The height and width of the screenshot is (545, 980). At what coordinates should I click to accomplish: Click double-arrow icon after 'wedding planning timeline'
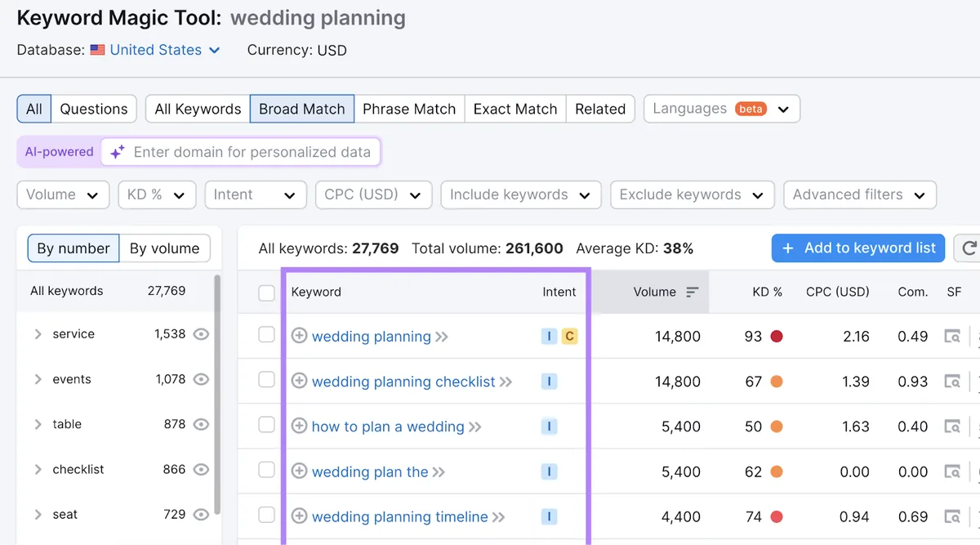pyautogui.click(x=499, y=516)
